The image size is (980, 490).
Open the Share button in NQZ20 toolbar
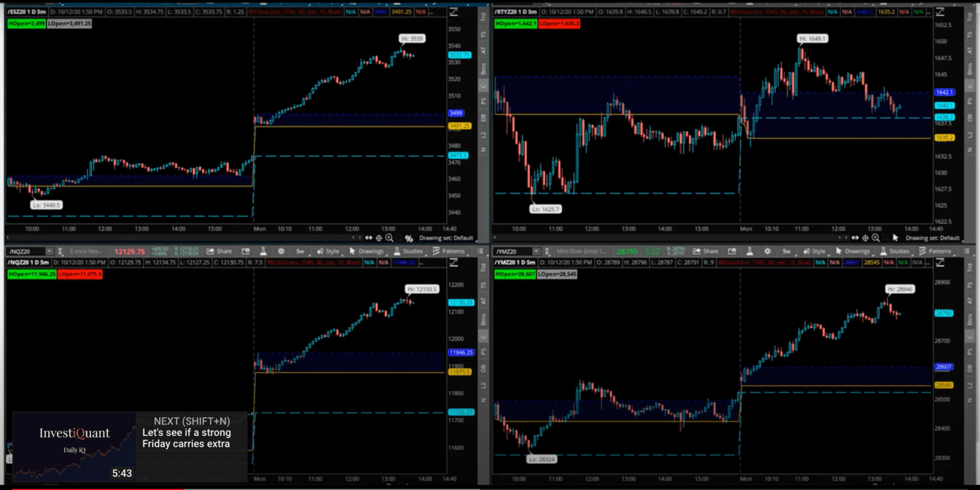tap(219, 251)
